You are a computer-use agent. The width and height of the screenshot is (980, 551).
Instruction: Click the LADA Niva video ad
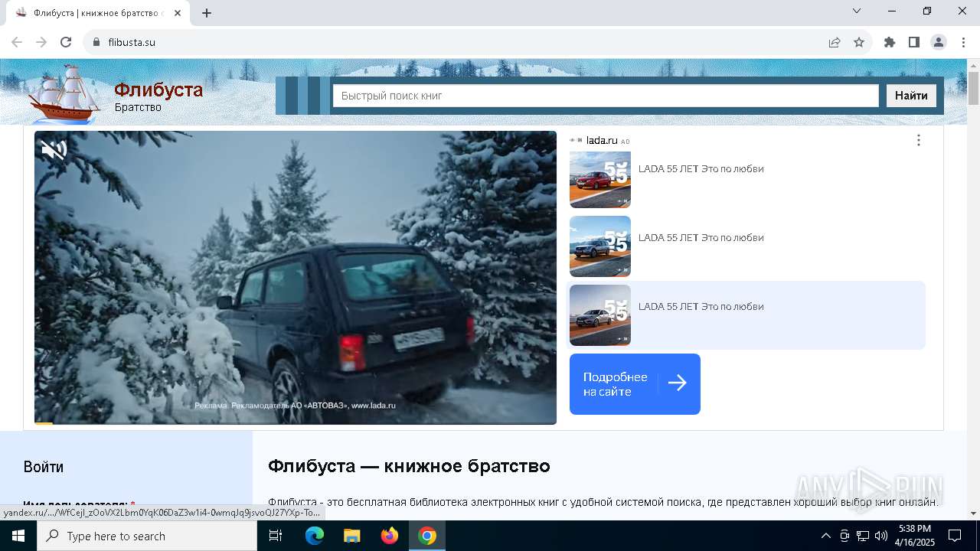coord(296,277)
